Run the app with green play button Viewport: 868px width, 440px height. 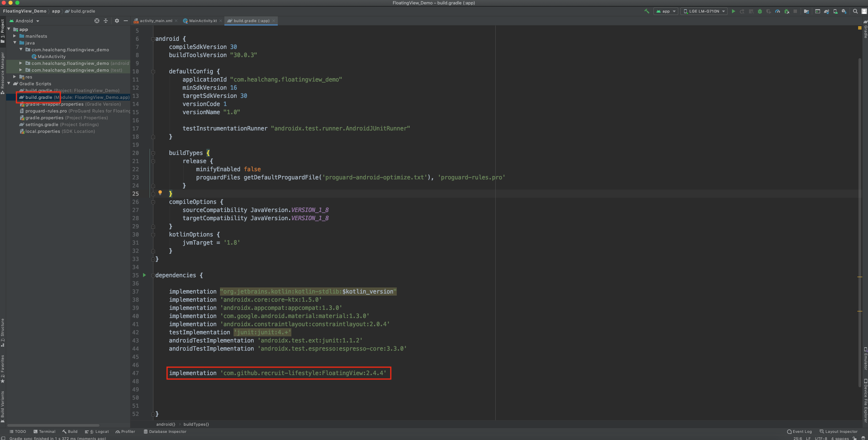point(733,11)
